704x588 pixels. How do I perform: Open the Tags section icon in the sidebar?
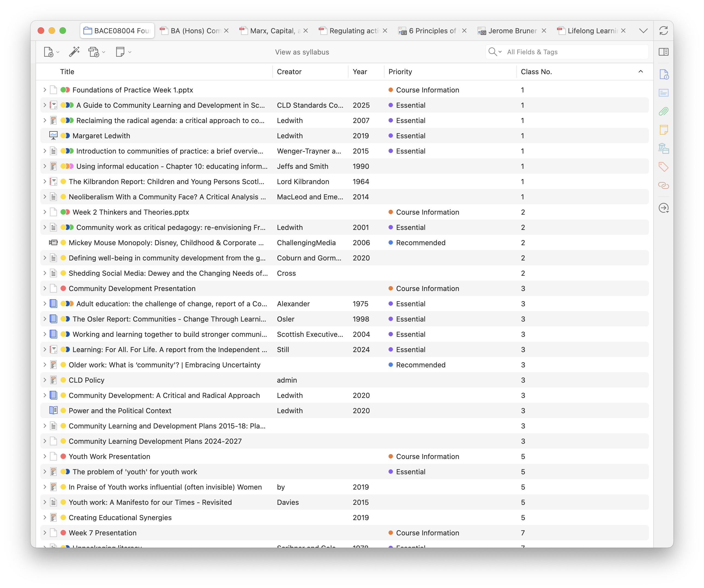coord(663,167)
